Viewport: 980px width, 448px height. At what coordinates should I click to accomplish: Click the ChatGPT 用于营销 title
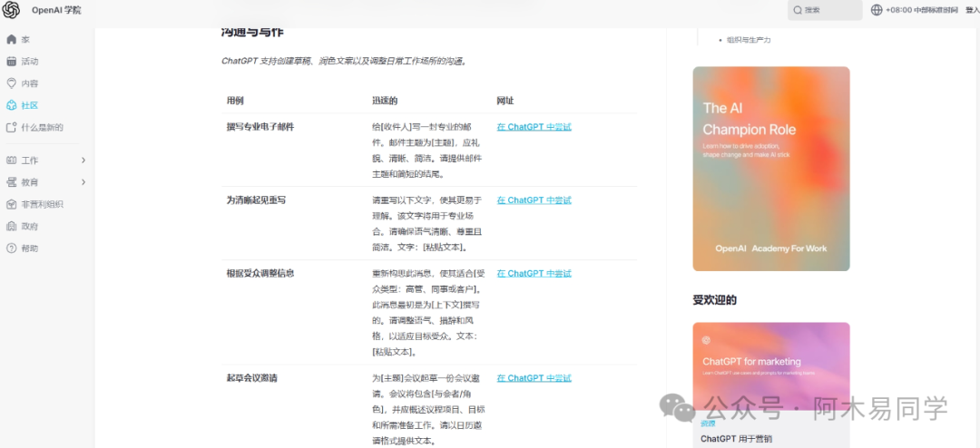pos(736,439)
